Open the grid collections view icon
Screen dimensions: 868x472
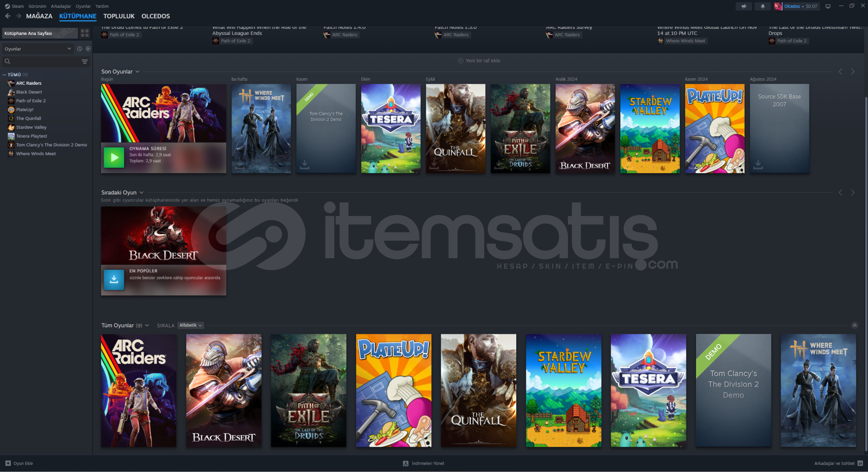85,33
